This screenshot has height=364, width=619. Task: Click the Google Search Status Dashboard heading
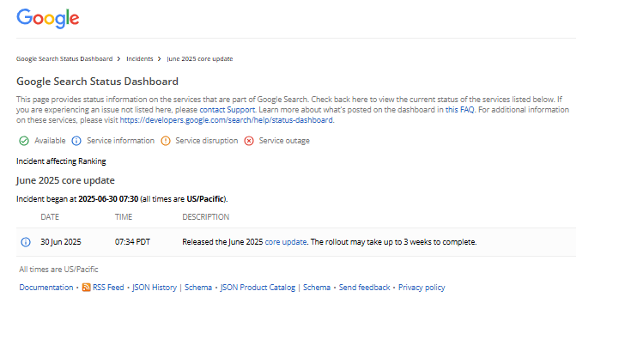coord(98,82)
